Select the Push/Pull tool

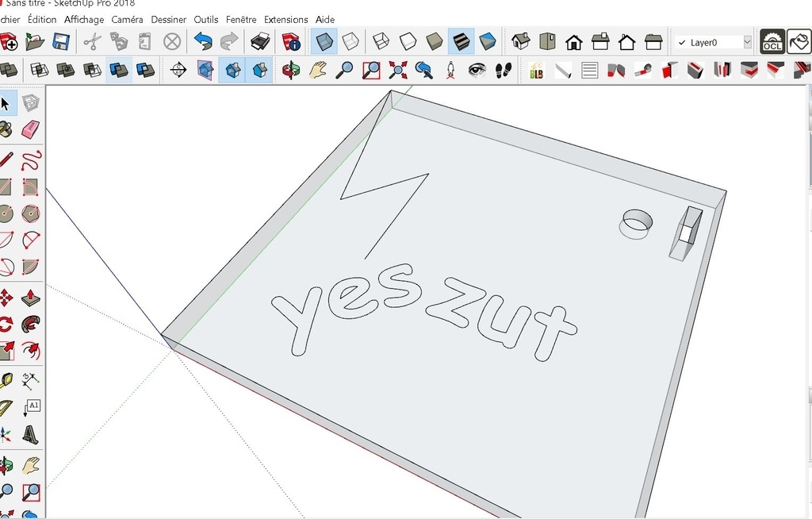(x=31, y=298)
